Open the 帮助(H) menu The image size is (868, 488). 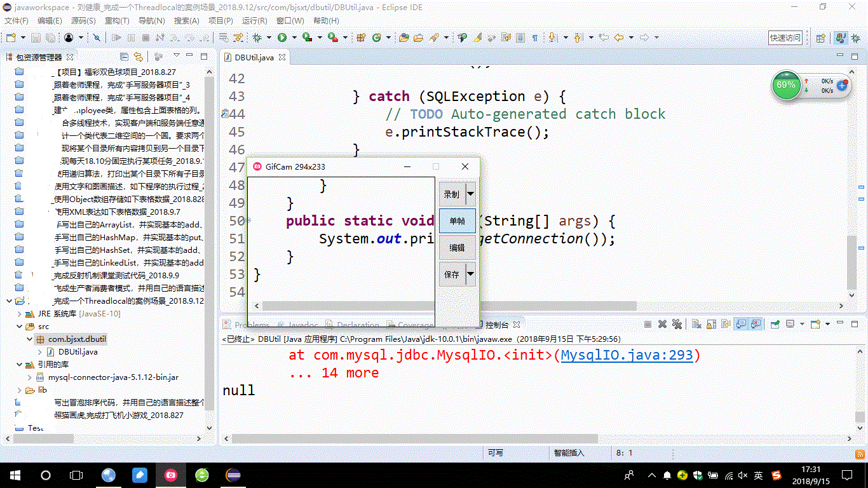[x=326, y=21]
